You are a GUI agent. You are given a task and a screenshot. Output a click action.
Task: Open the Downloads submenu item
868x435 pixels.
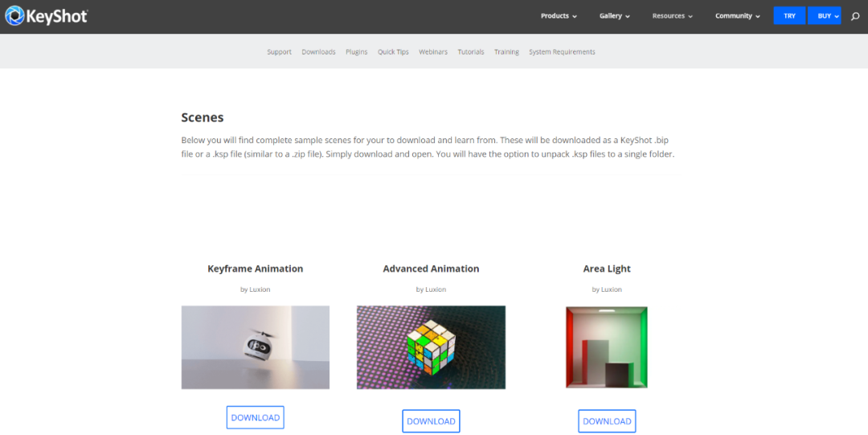pos(318,51)
